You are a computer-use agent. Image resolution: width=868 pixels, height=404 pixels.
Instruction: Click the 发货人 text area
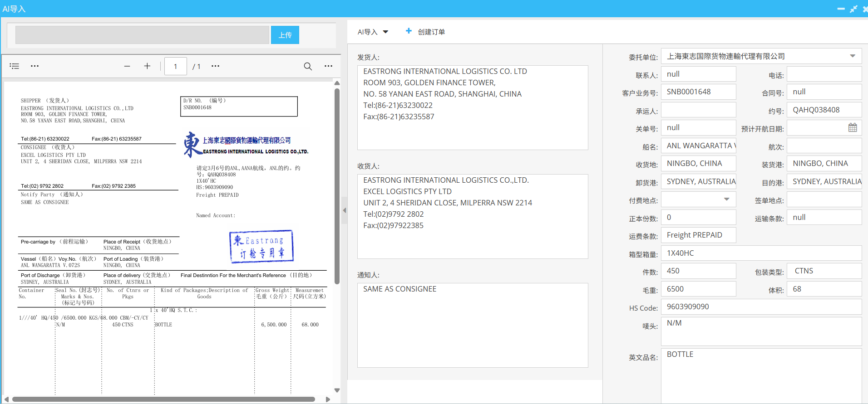[x=473, y=107]
